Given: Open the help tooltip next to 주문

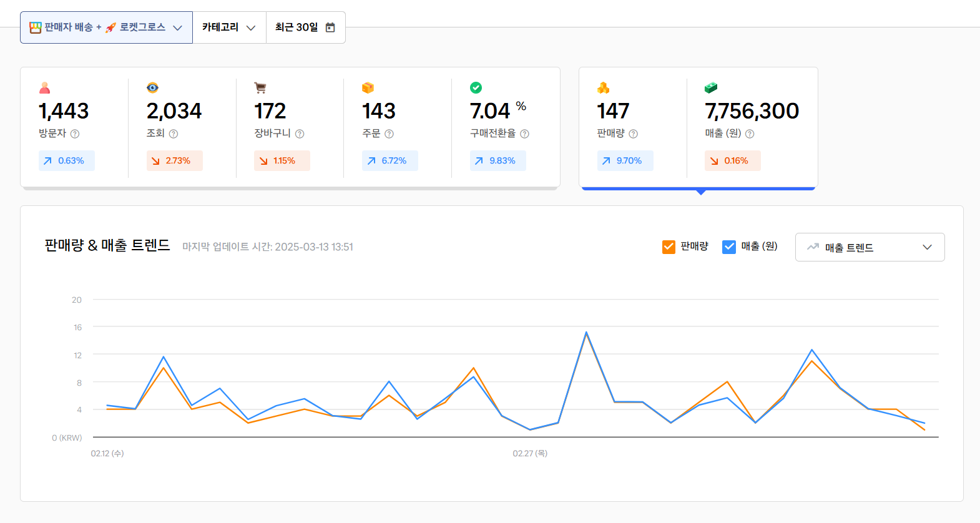Looking at the screenshot, I should [x=389, y=134].
